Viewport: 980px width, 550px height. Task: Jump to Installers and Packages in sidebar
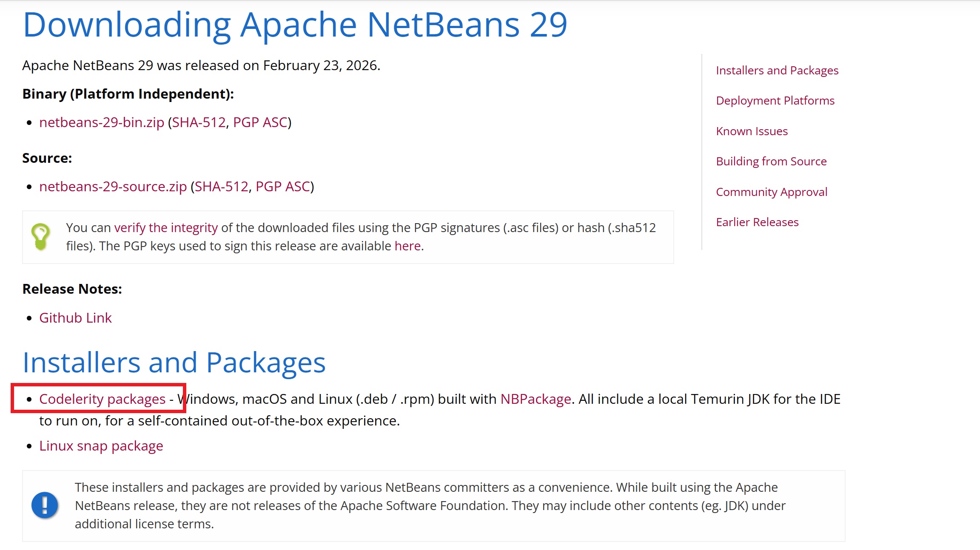(x=777, y=71)
